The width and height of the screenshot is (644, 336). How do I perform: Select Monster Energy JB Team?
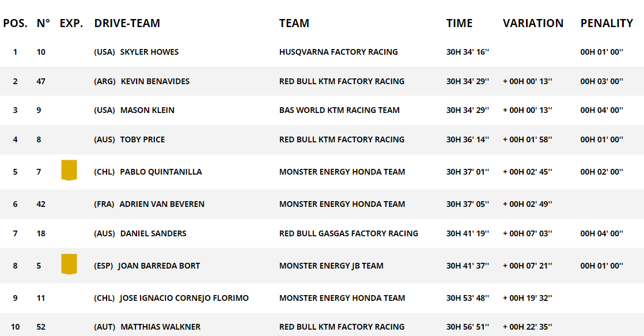331,266
